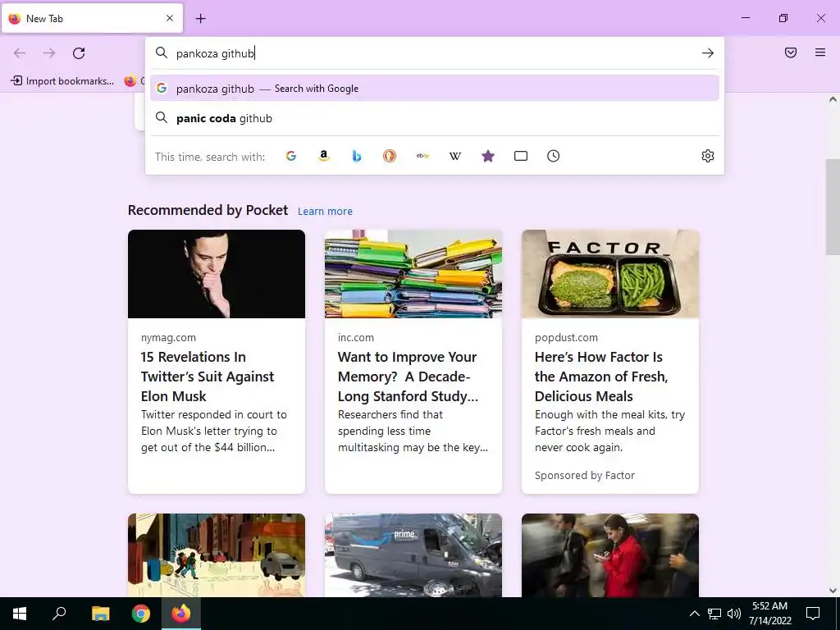Click the page vertical scrollbar thumb
Image resolution: width=840 pixels, height=630 pixels.
pos(833,207)
